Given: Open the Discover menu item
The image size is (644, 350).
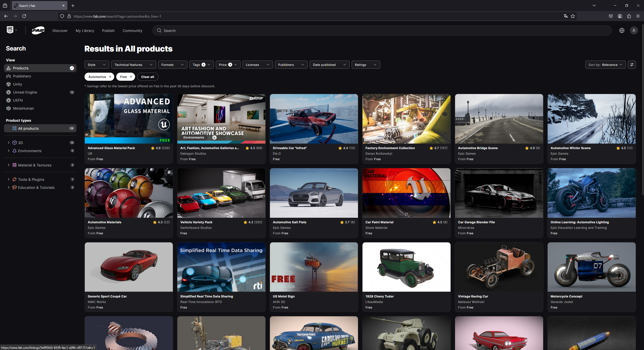Looking at the screenshot, I should pyautogui.click(x=60, y=30).
